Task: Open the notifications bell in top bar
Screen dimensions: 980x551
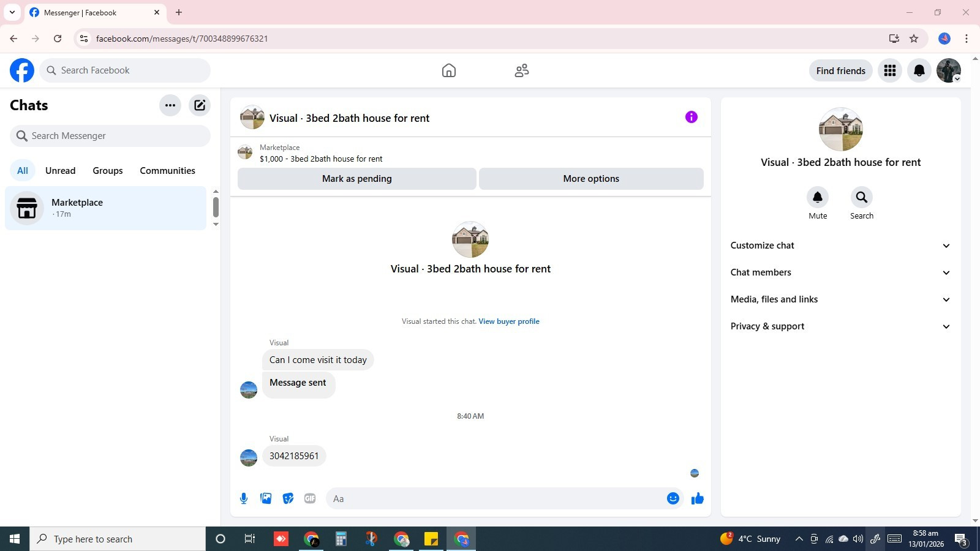Action: point(919,70)
